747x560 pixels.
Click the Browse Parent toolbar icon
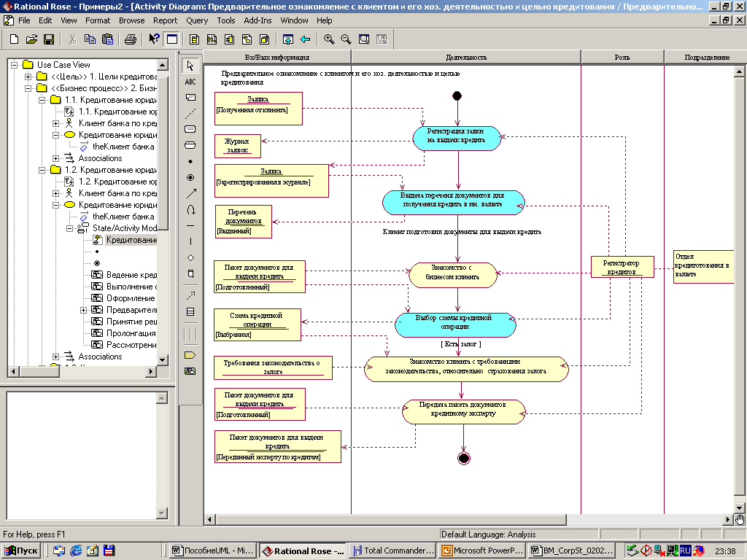pyautogui.click(x=287, y=39)
